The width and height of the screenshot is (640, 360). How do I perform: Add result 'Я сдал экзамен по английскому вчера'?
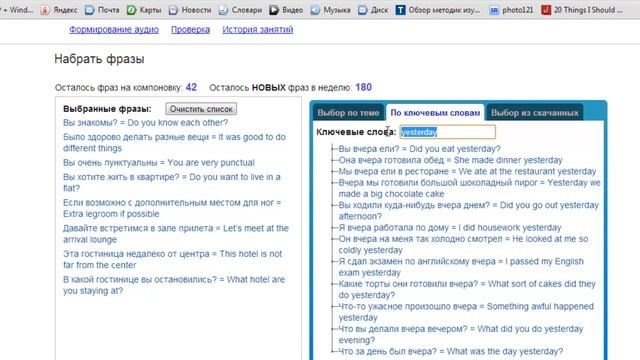(x=461, y=267)
